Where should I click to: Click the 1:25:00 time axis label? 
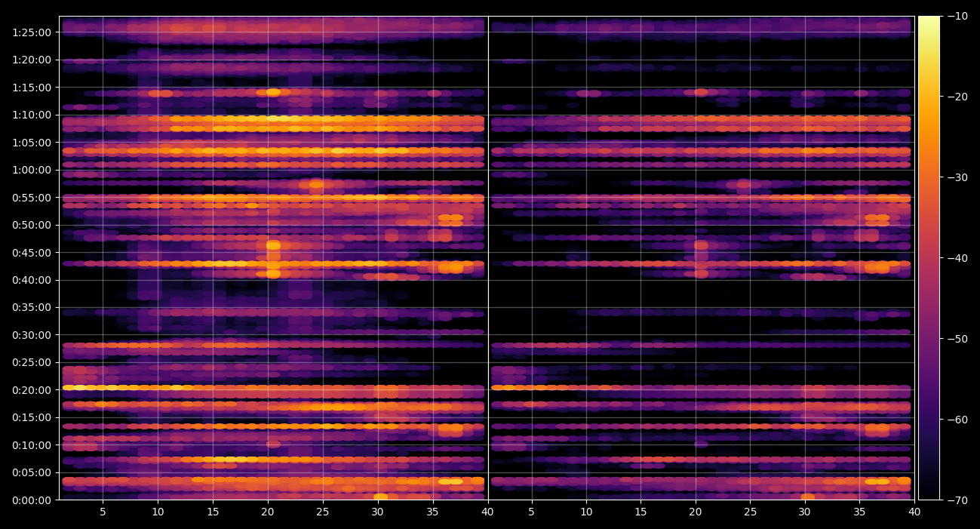coord(32,32)
